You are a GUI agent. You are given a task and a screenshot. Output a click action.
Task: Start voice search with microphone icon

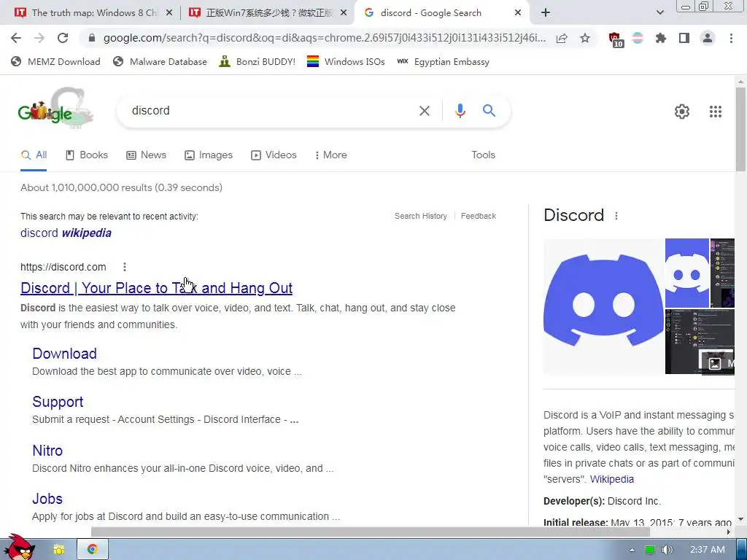coord(460,111)
